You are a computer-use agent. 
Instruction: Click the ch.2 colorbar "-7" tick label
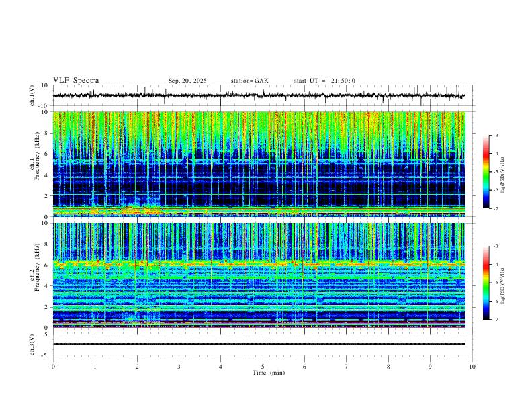point(495,320)
